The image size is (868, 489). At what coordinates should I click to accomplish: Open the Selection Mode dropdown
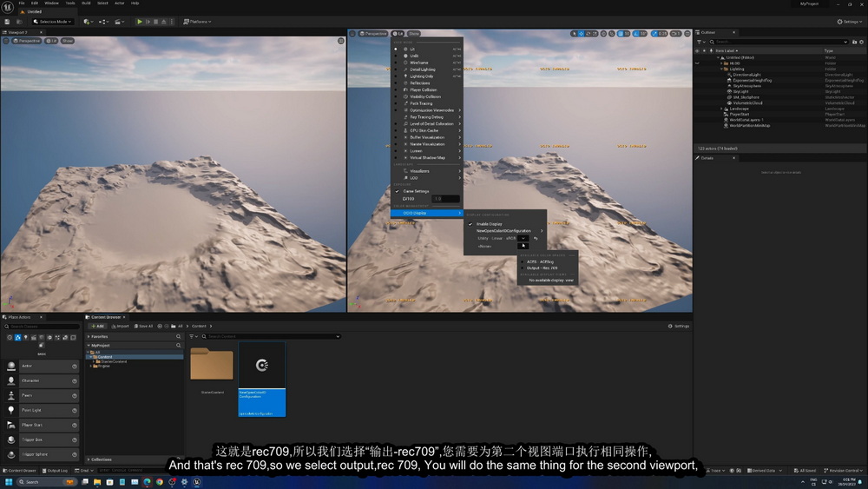(x=53, y=22)
